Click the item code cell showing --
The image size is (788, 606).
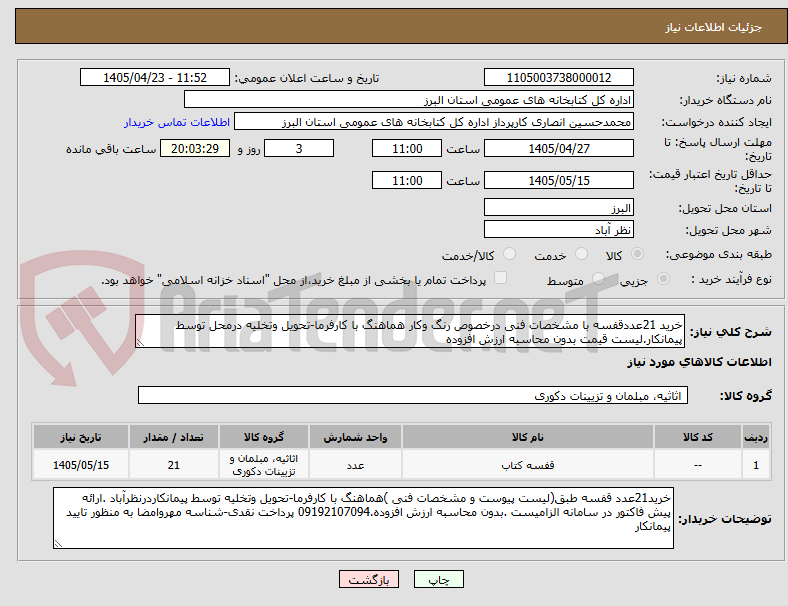(x=698, y=465)
